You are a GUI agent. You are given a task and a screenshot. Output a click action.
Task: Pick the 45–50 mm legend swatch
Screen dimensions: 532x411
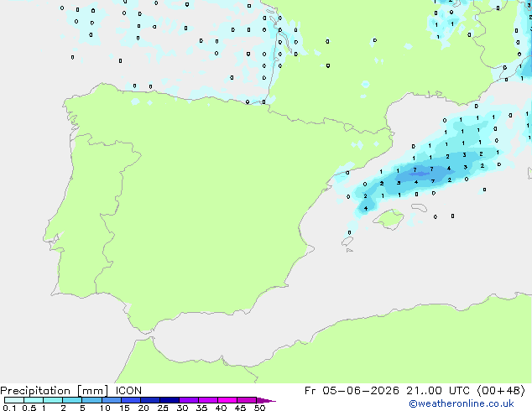click(x=247, y=400)
